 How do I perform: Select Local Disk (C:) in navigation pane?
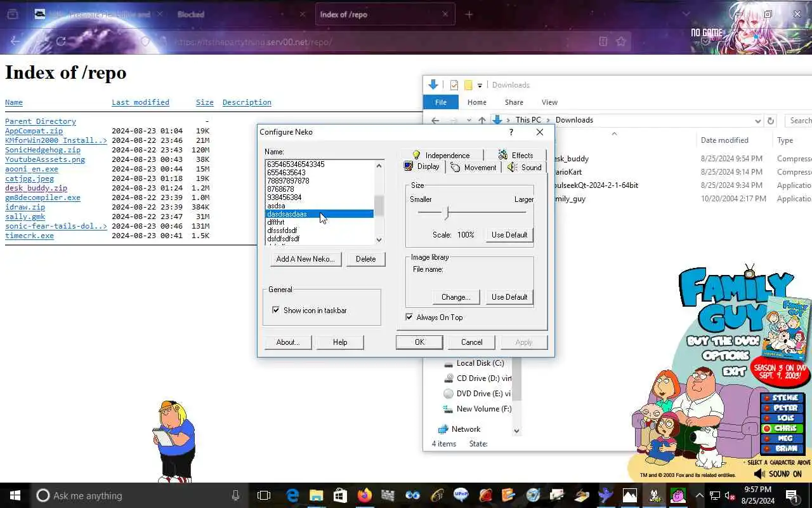480,363
